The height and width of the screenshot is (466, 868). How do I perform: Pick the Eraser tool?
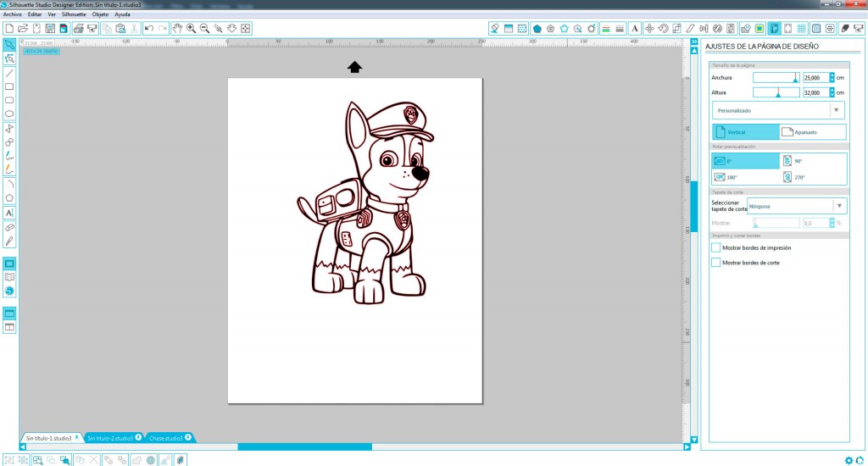pyautogui.click(x=9, y=227)
